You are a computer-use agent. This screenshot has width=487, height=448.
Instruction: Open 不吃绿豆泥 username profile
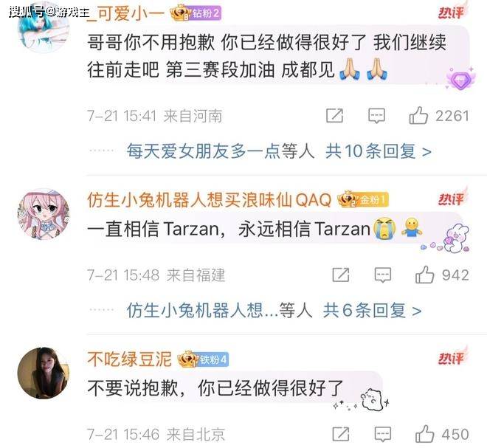coord(129,359)
